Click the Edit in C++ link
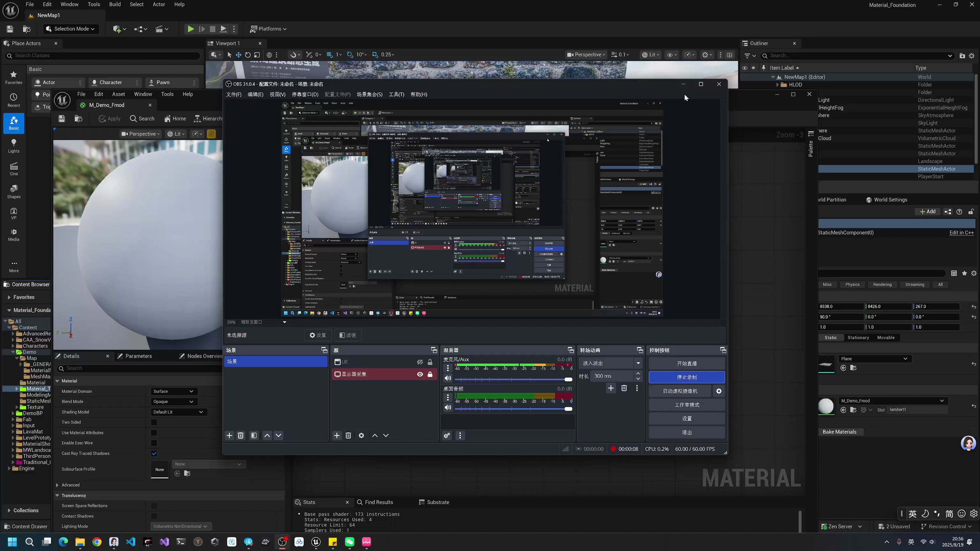This screenshot has height=551, width=980. (x=961, y=233)
